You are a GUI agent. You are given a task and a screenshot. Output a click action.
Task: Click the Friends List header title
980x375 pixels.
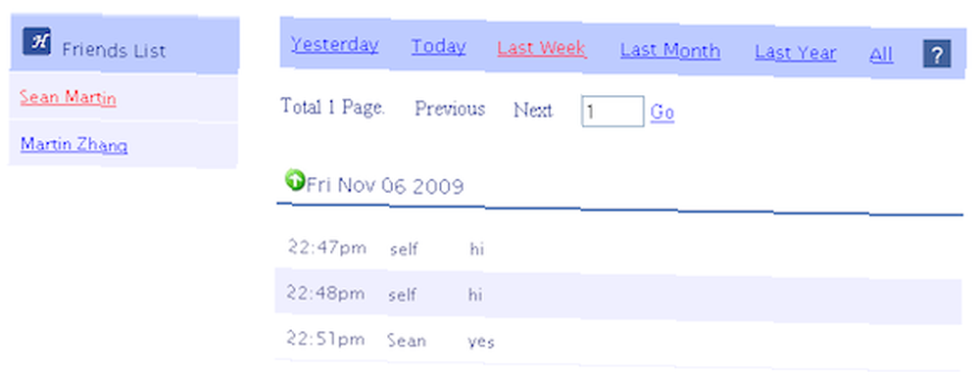[x=114, y=50]
